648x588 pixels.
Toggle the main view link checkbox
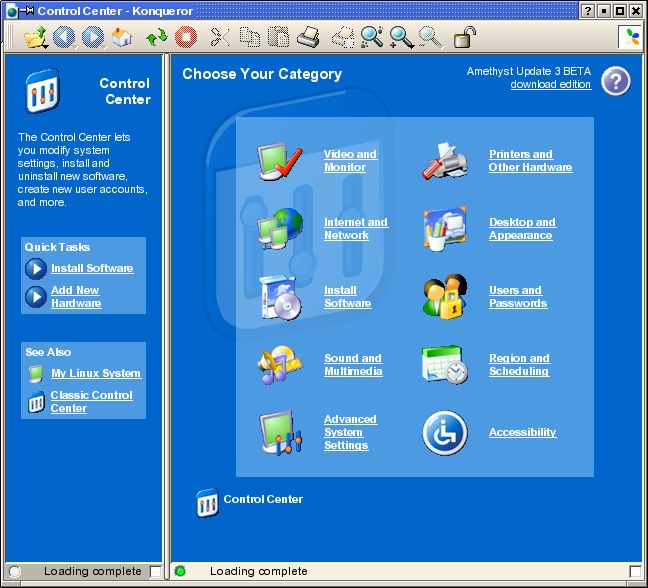coord(635,571)
